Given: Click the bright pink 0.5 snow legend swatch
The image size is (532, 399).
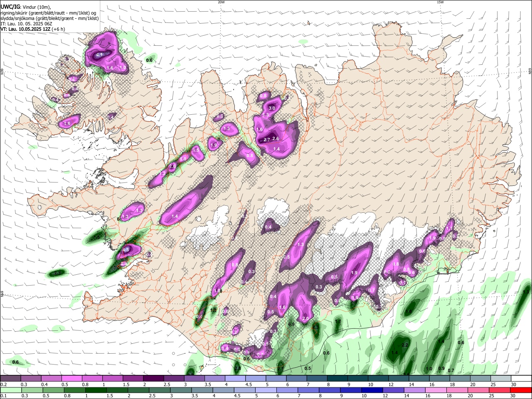Looking at the screenshot, I should [x=72, y=379].
